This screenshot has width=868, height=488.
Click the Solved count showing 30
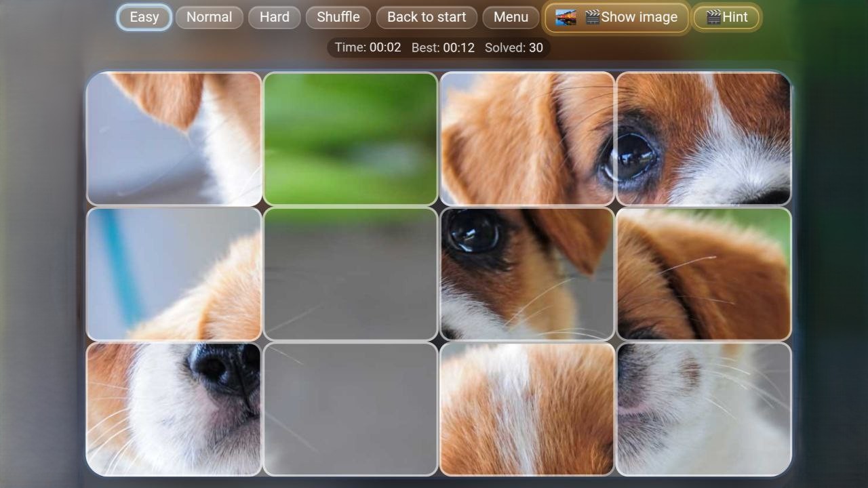point(513,47)
